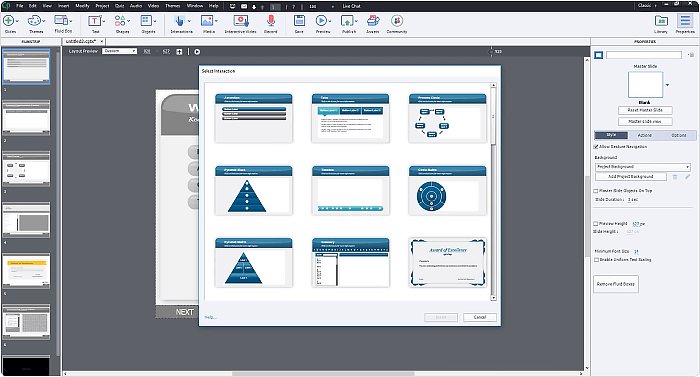Click the Select Interaction dialog vertical scrollbar
Image resolution: width=700 pixels, height=377 pixels.
click(x=493, y=191)
